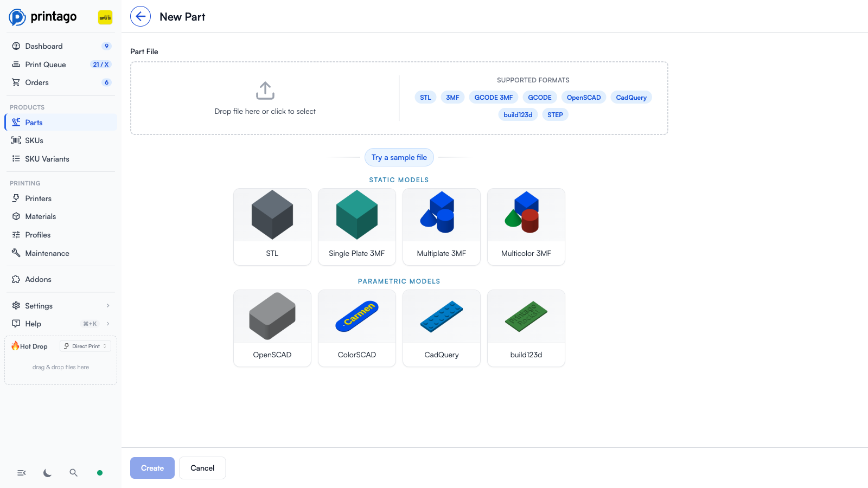Click the STEP format tag
This screenshot has height=488, width=868.
click(555, 114)
